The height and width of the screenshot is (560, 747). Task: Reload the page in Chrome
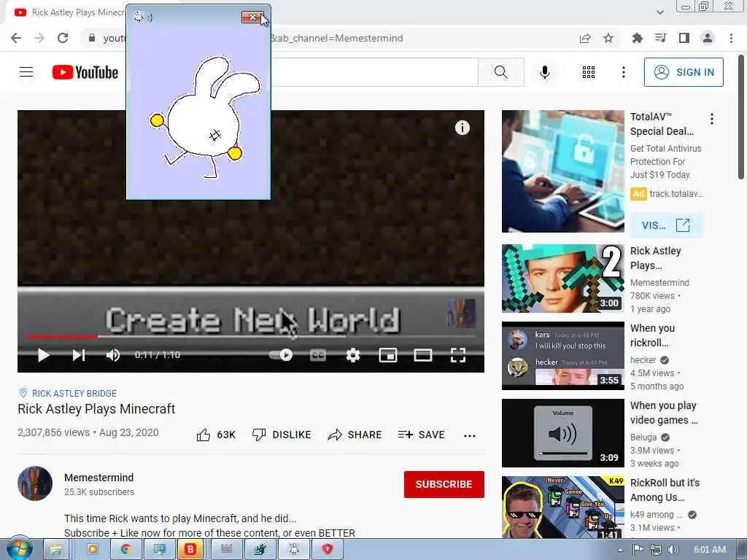pyautogui.click(x=63, y=38)
